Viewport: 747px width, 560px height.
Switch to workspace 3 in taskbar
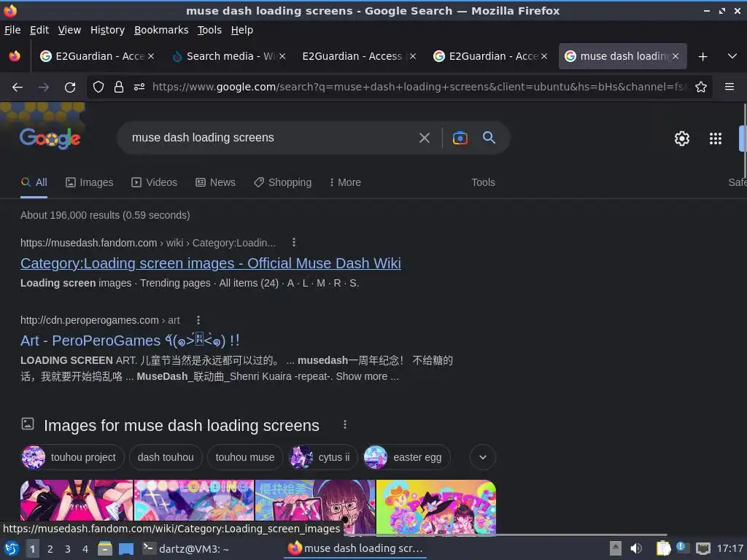[x=68, y=549]
